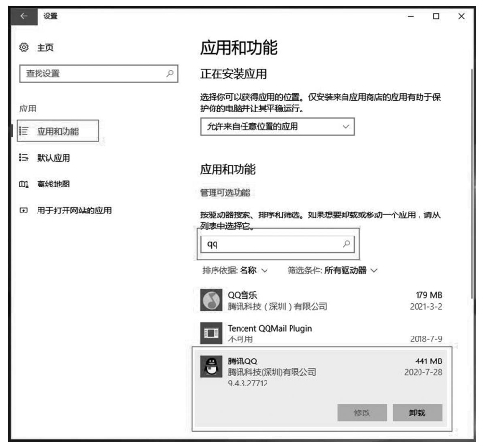Click the 腾讯QQ penguin icon
This screenshot has height=448, width=483.
pyautogui.click(x=212, y=366)
